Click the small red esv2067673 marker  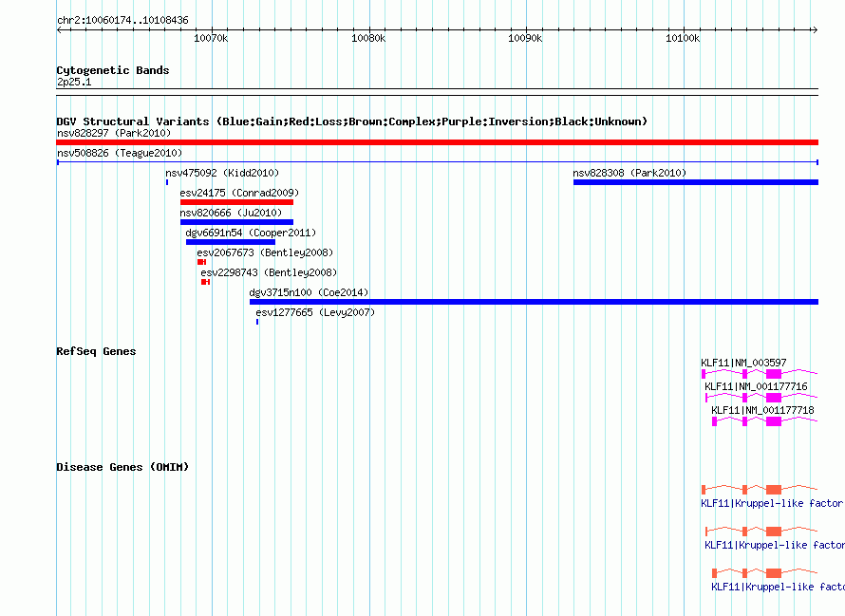pos(201,262)
